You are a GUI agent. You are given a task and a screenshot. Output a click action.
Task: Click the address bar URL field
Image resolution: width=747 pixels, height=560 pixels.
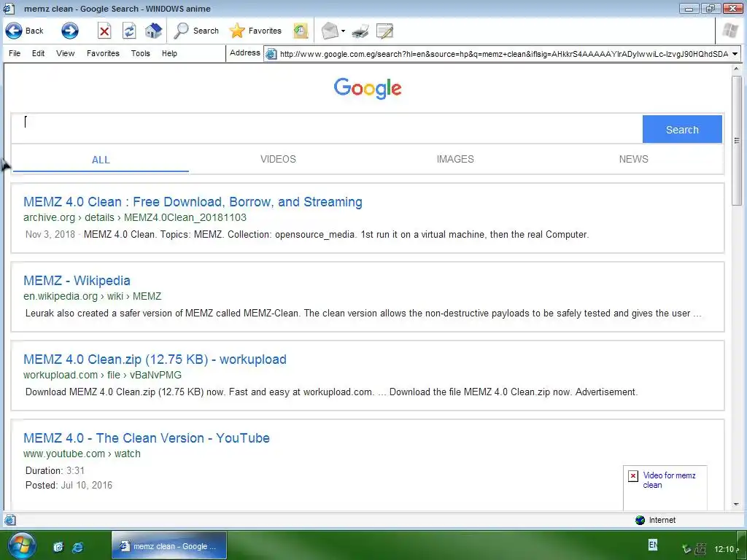click(503, 54)
